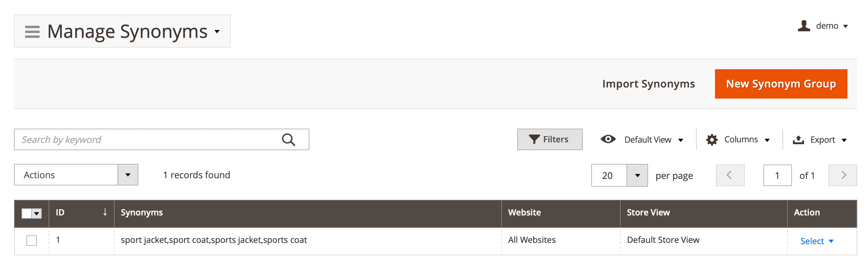Open the Manage Synonyms title menu

pyautogui.click(x=217, y=32)
